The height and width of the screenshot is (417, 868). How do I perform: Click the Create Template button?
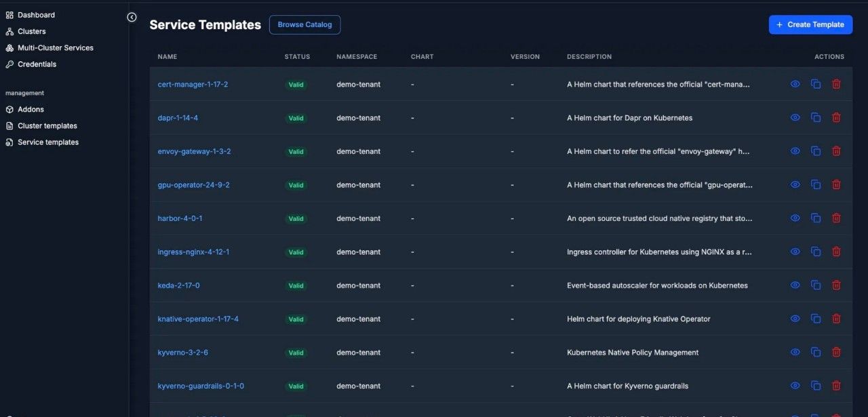[x=810, y=24]
